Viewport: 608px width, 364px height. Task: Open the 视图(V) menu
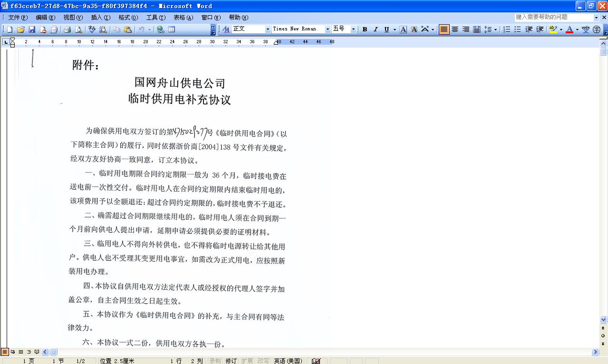73,18
